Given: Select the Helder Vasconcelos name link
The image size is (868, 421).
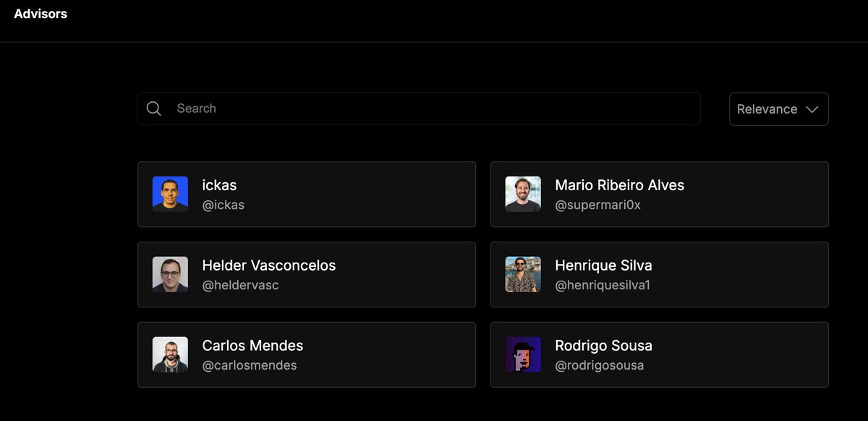Looking at the screenshot, I should pos(269,265).
